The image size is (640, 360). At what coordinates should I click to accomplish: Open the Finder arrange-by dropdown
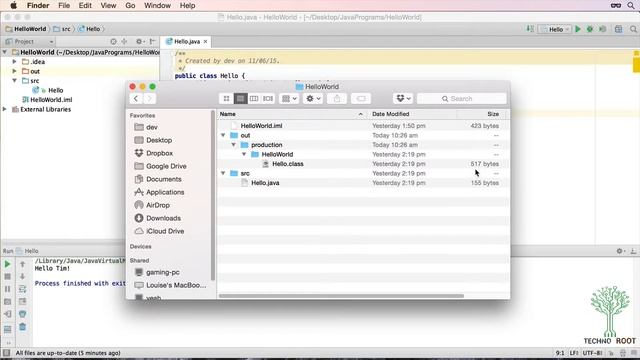289,98
